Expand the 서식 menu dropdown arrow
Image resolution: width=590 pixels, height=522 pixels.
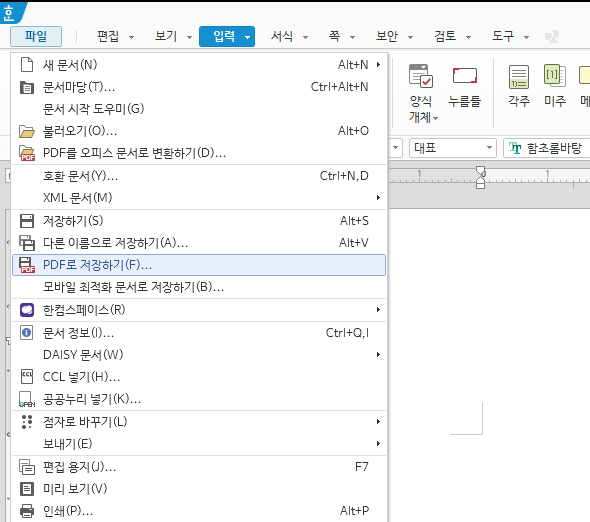click(x=305, y=37)
